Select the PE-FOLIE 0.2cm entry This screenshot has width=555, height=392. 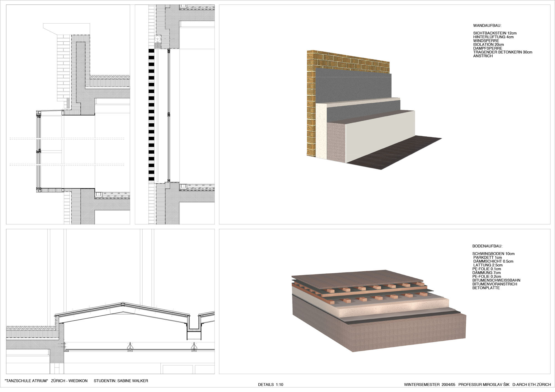click(486, 276)
